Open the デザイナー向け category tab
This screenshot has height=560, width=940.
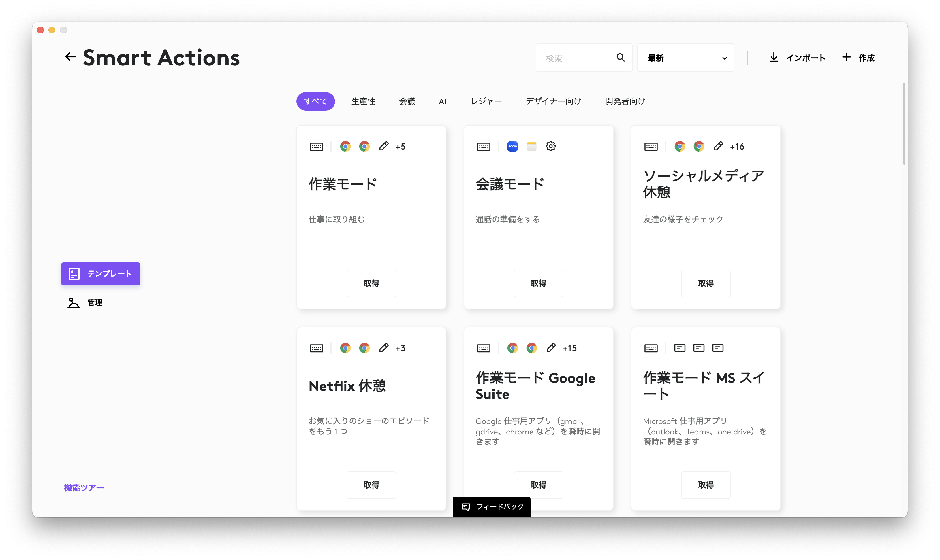(553, 101)
